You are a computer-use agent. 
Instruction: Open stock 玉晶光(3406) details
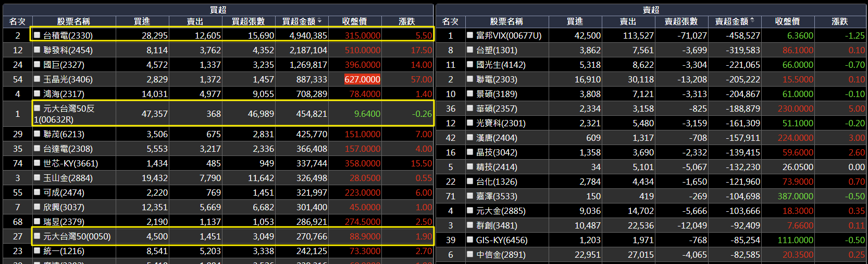point(68,79)
